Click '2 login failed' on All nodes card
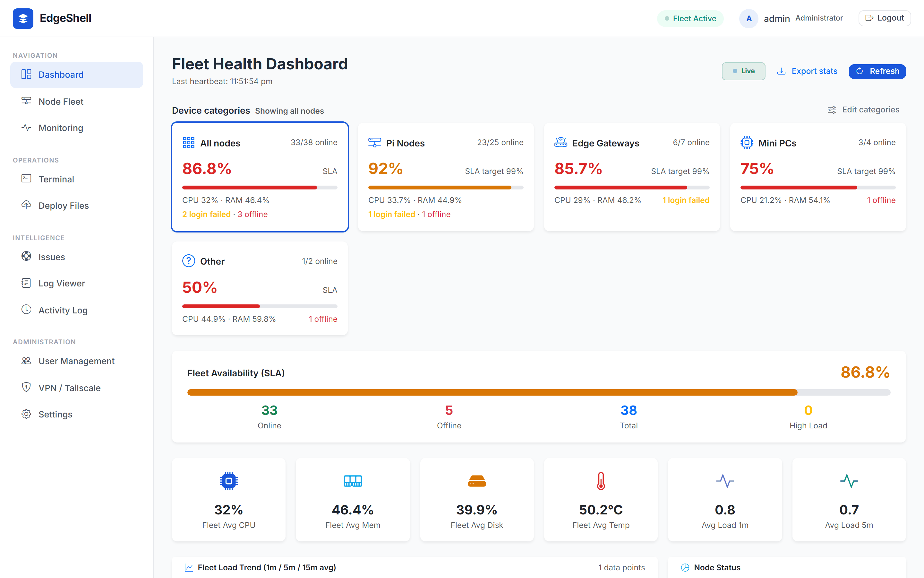The height and width of the screenshot is (578, 924). click(x=206, y=214)
